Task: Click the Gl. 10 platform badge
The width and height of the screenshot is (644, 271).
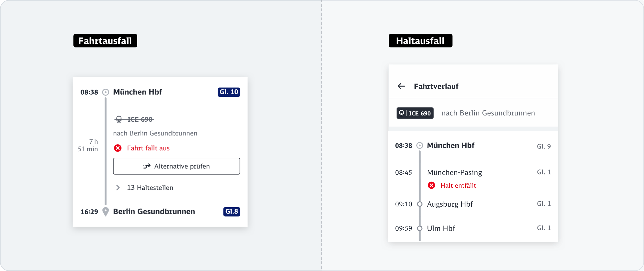Action: point(229,92)
